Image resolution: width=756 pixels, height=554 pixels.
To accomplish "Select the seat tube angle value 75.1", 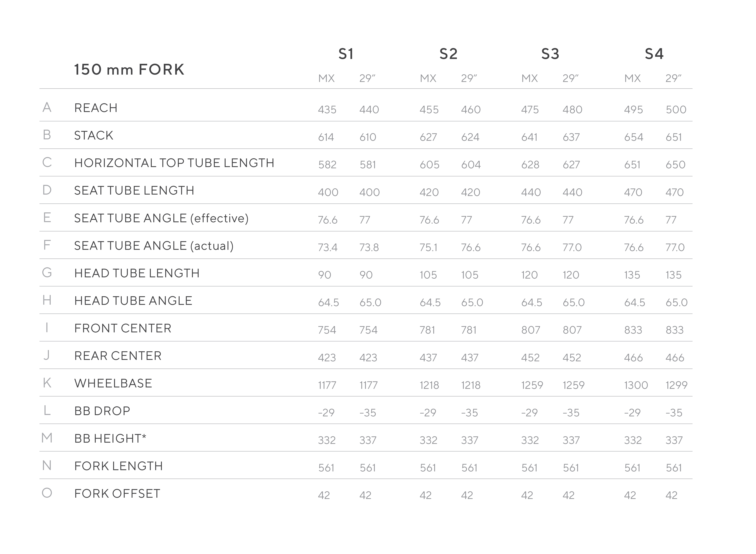I will tap(428, 247).
